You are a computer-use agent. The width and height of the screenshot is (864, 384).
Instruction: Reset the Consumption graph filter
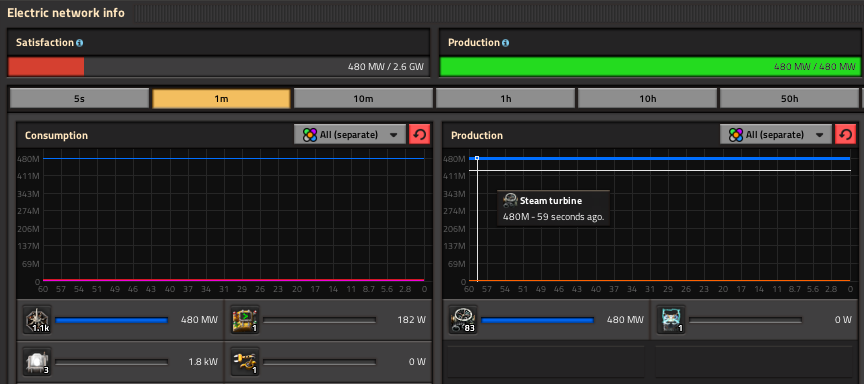[x=419, y=135]
